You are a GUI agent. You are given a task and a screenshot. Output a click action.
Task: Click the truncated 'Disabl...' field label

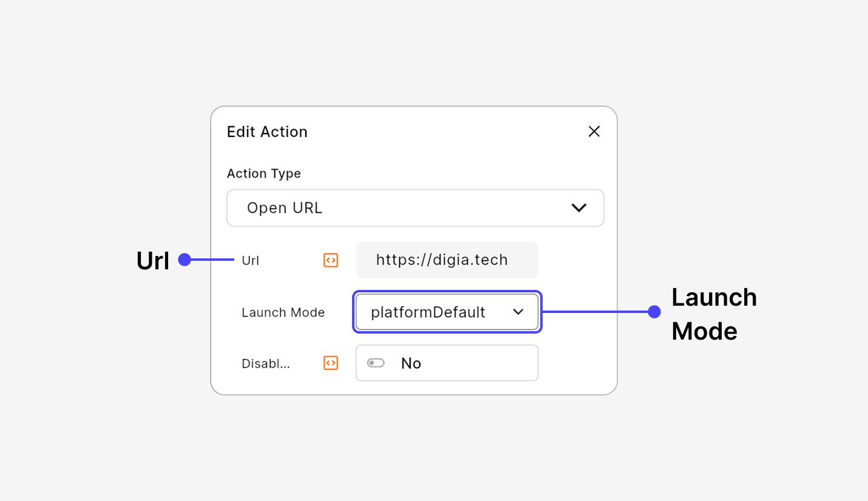click(265, 363)
